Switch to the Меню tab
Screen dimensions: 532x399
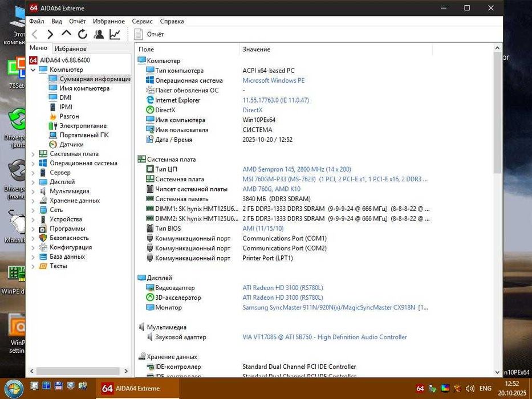pos(38,48)
